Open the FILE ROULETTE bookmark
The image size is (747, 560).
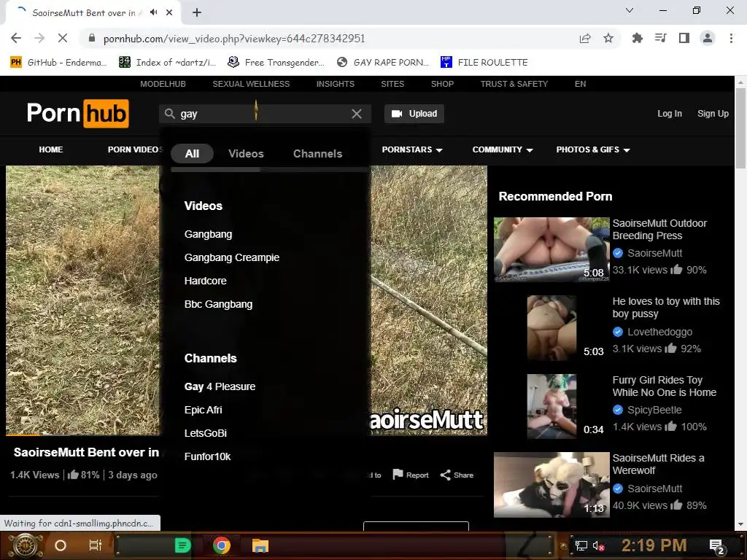(x=484, y=63)
